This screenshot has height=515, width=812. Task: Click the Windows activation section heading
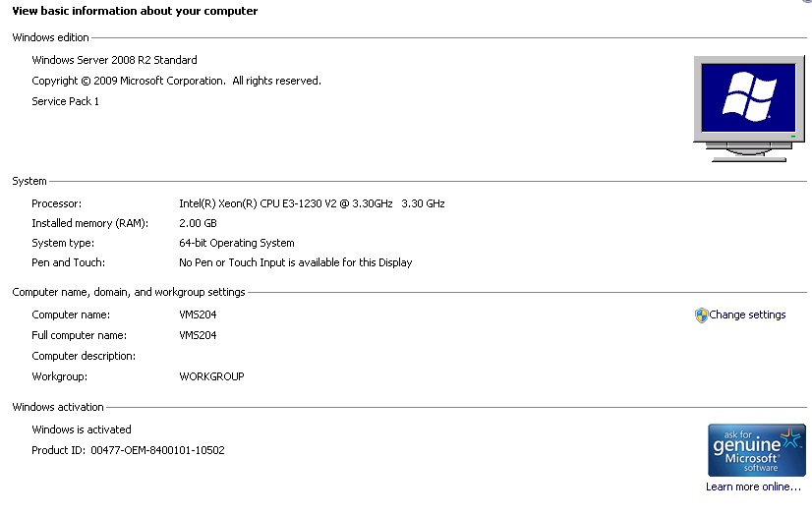pos(58,407)
